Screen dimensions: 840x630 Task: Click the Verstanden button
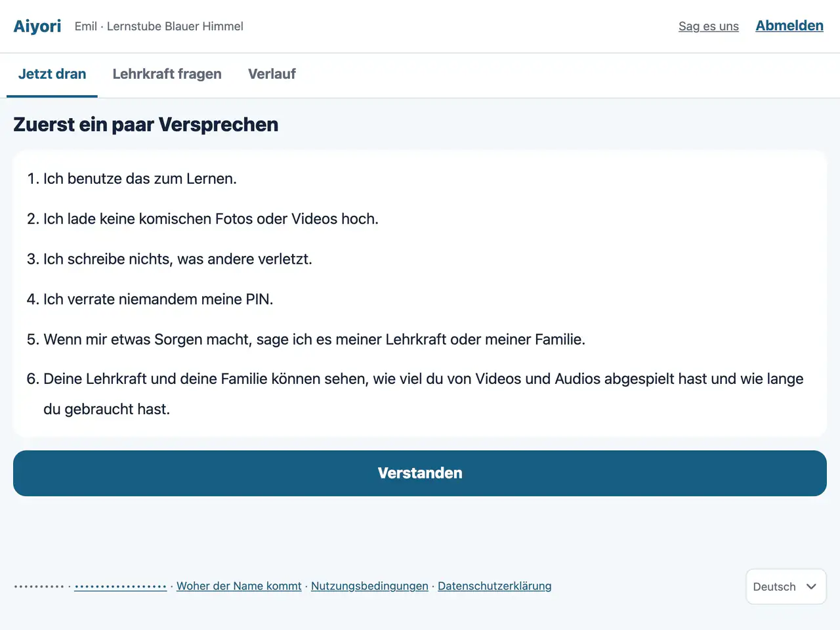(420, 473)
